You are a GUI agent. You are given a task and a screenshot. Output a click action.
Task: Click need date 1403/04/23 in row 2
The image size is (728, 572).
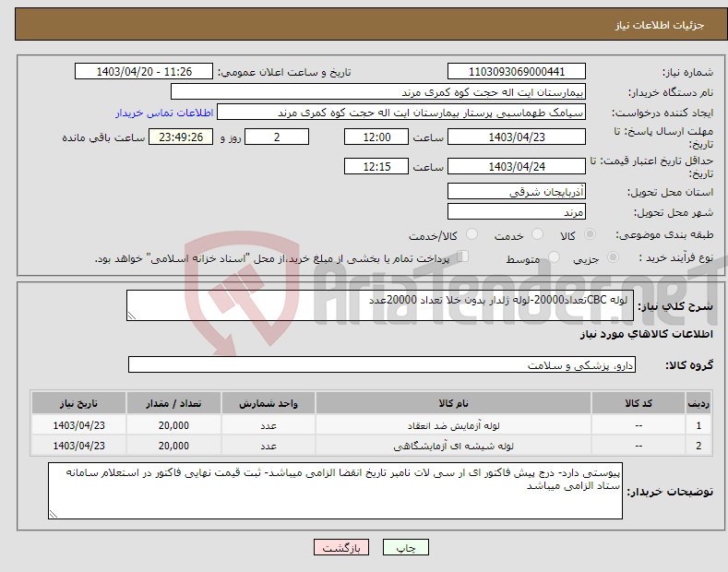point(78,446)
